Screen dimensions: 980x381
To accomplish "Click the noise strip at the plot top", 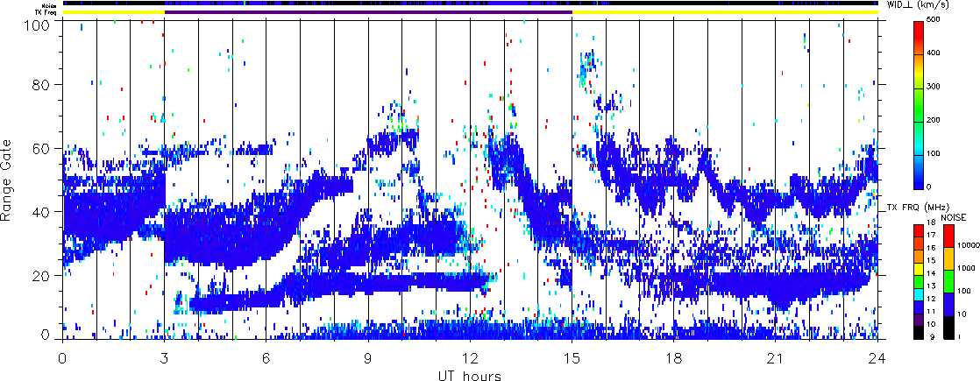I will tap(470, 4).
